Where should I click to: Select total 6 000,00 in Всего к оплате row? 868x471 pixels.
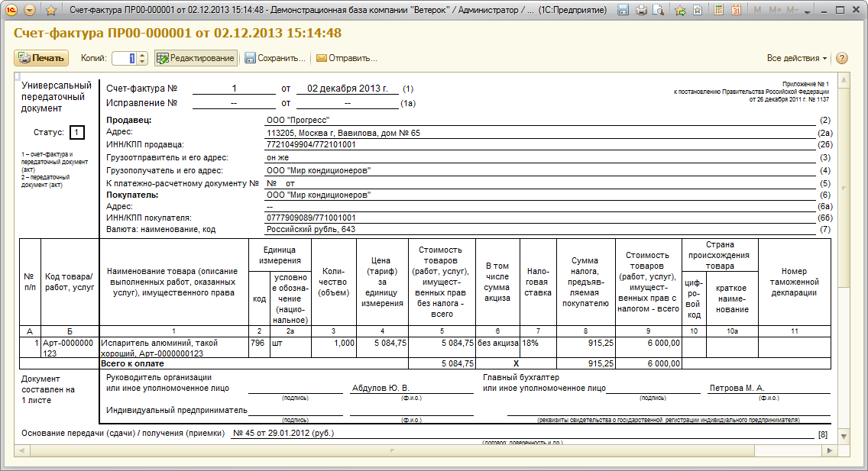(648, 364)
